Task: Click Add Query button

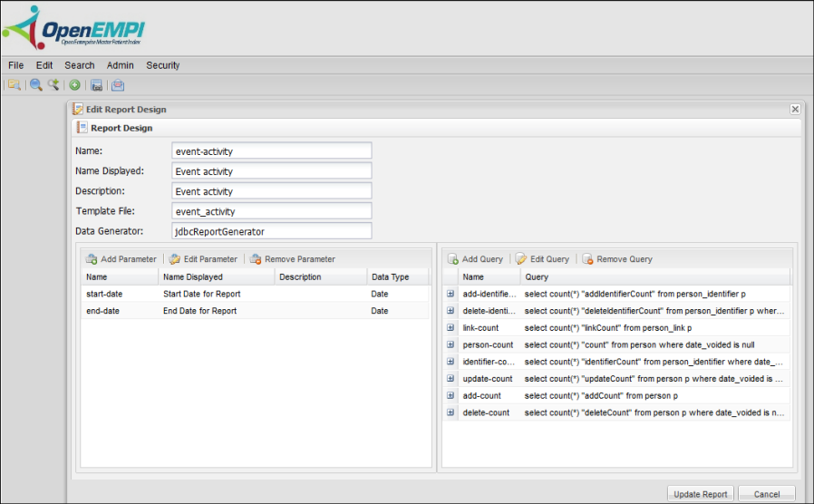Action: tap(476, 259)
